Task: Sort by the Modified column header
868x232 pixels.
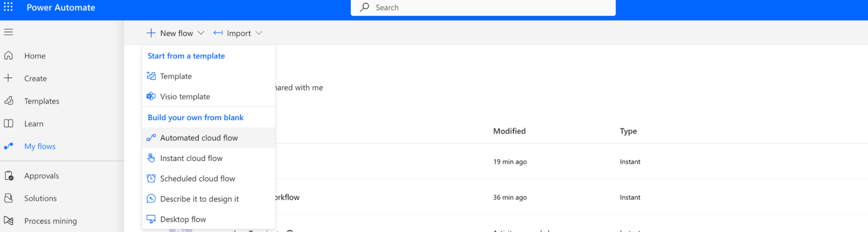Action: click(509, 131)
